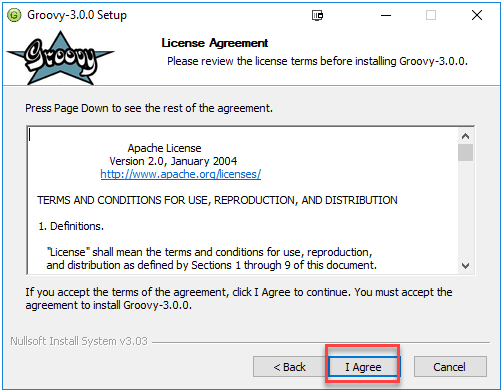Click the empty scrollbar track below the thumb
This screenshot has height=392, width=503.
466,209
